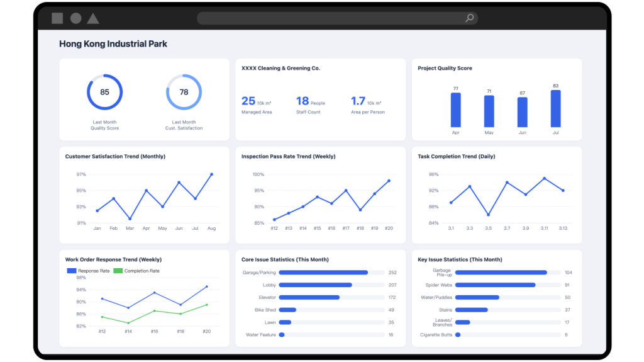Click the Spider Webs progress bar

point(495,285)
